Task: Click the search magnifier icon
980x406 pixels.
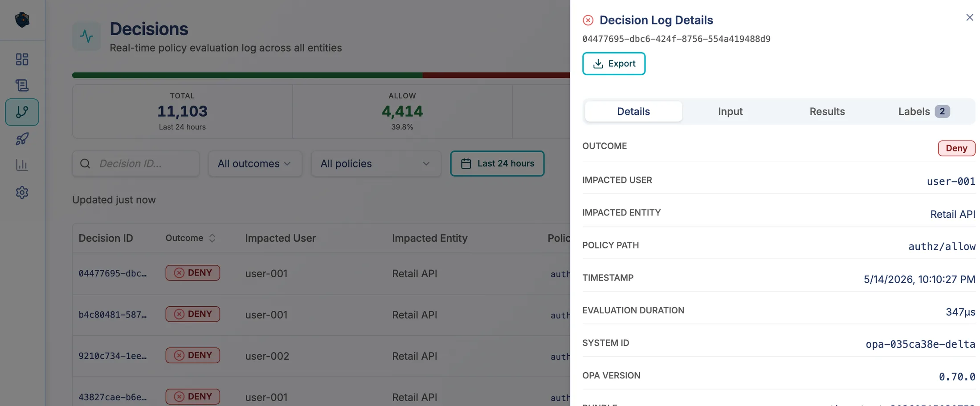Action: pos(85,163)
